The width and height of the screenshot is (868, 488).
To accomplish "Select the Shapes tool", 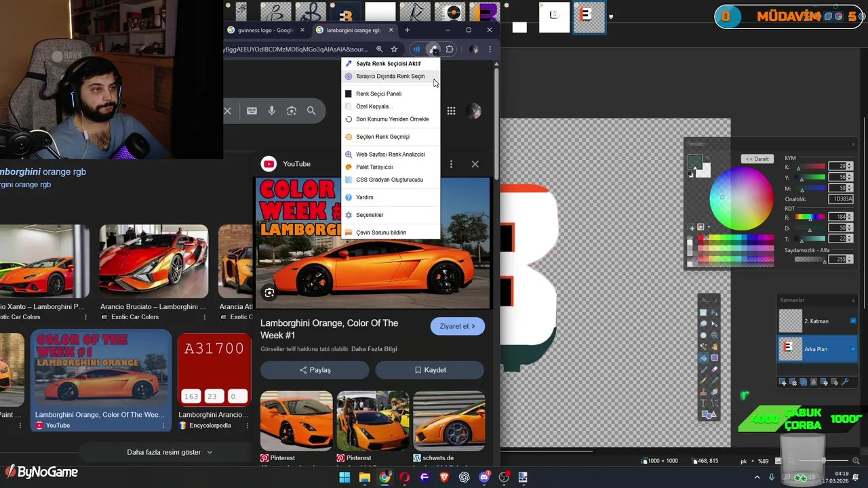I will 709,414.
